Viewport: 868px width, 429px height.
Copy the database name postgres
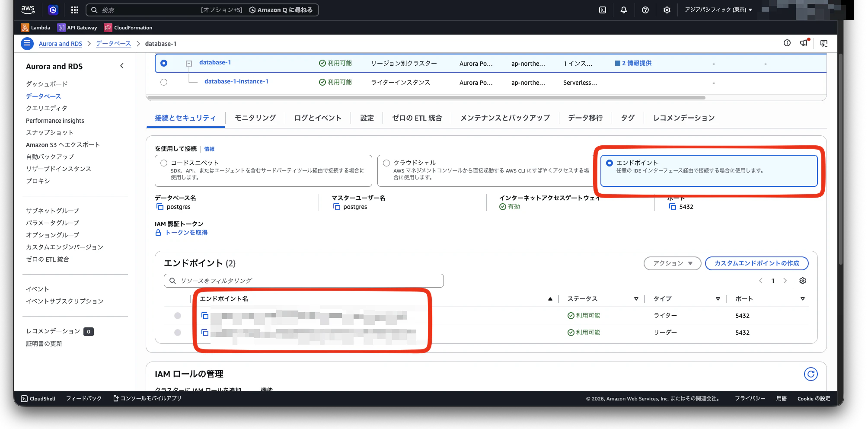(160, 207)
